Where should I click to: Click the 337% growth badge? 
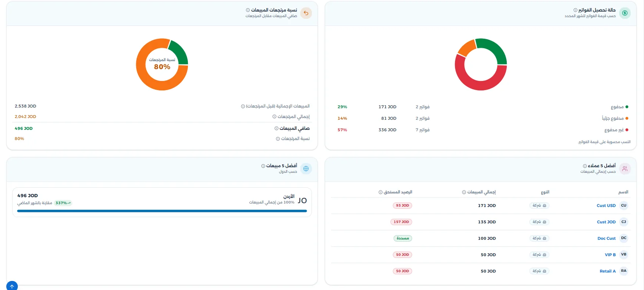[x=63, y=203]
